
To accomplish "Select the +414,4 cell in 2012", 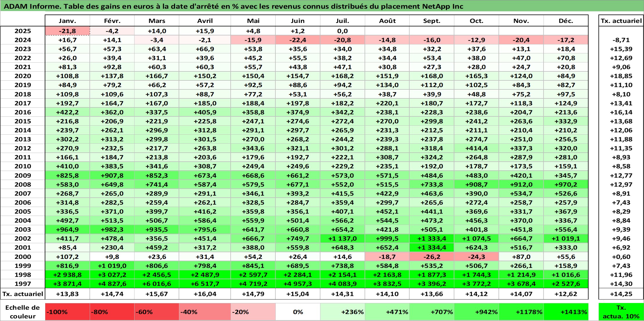I will tap(476, 148).
